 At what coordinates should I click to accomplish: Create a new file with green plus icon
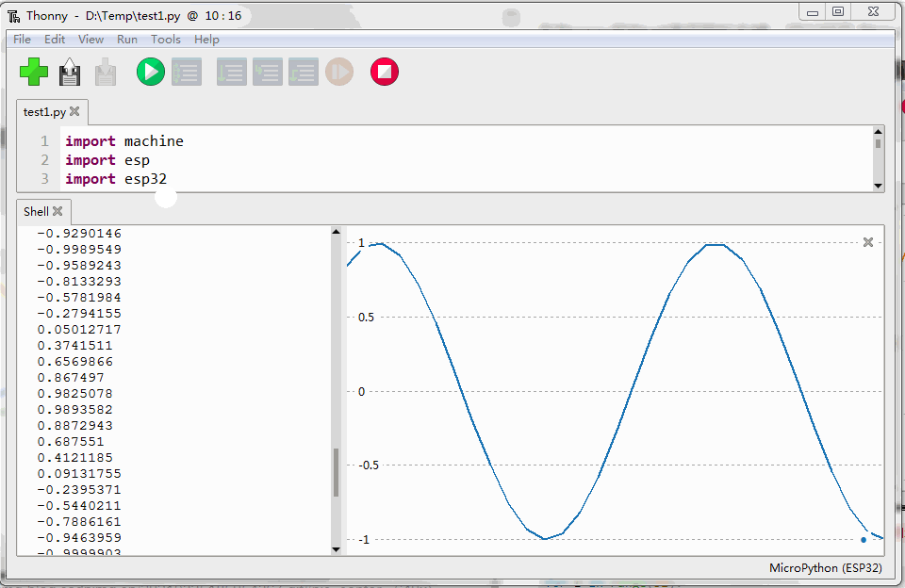[x=34, y=73]
